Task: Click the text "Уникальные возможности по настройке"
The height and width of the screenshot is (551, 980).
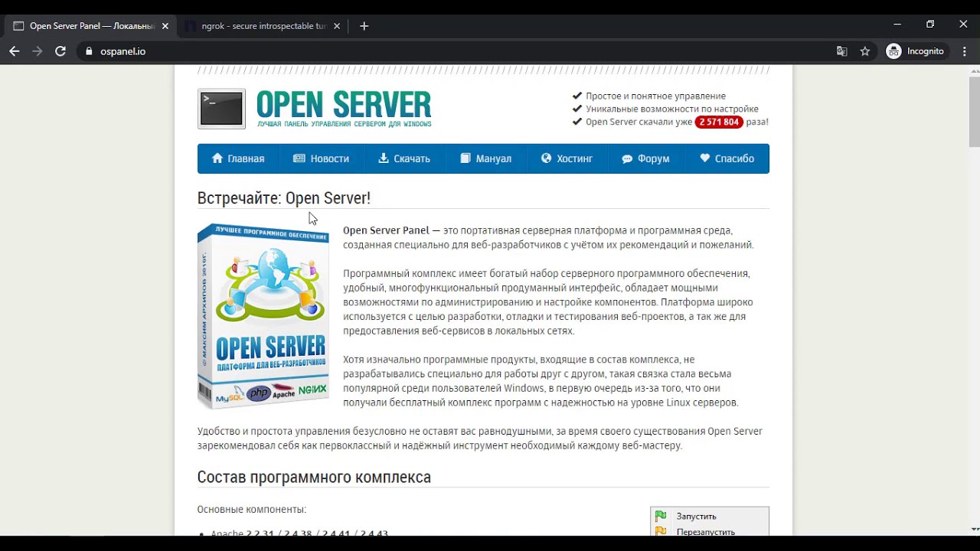Action: 672,109
